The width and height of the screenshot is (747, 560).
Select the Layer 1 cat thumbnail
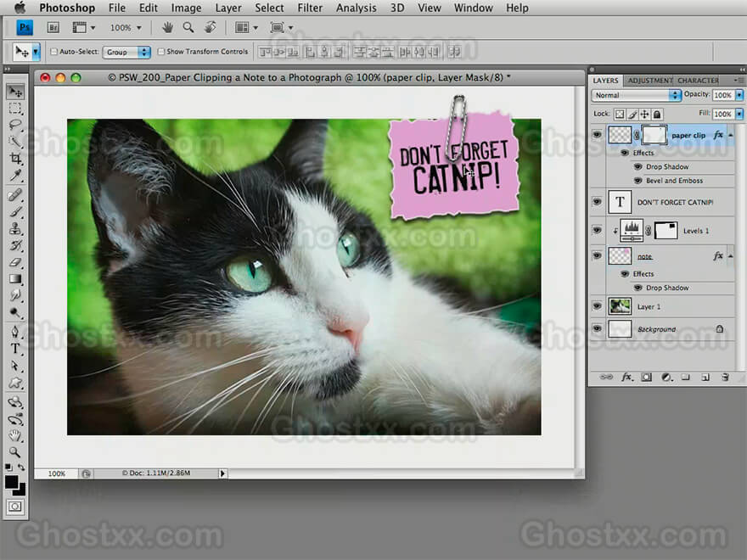click(x=620, y=306)
